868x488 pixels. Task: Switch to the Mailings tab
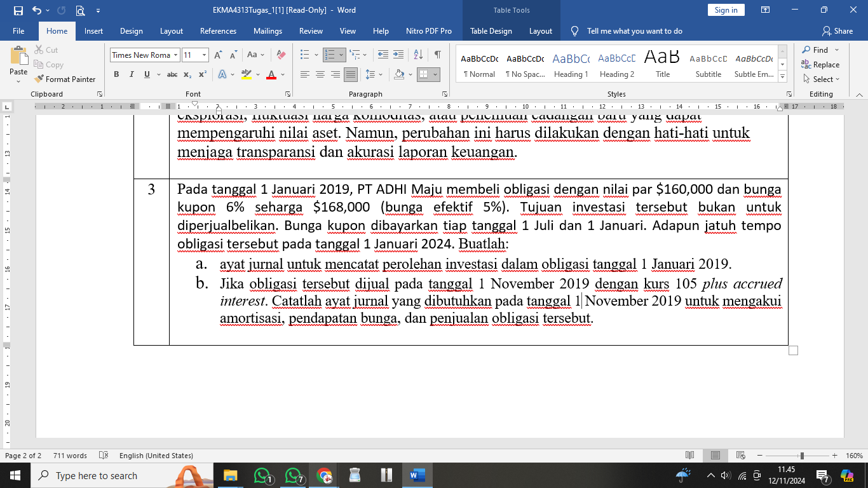[268, 31]
